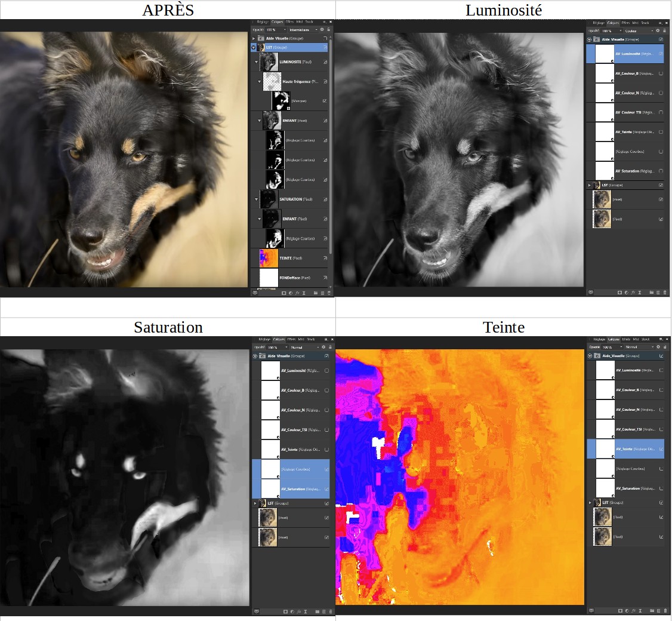Toggle visibility checkbox of FONDefface layer
672x621 pixels.
pyautogui.click(x=325, y=278)
